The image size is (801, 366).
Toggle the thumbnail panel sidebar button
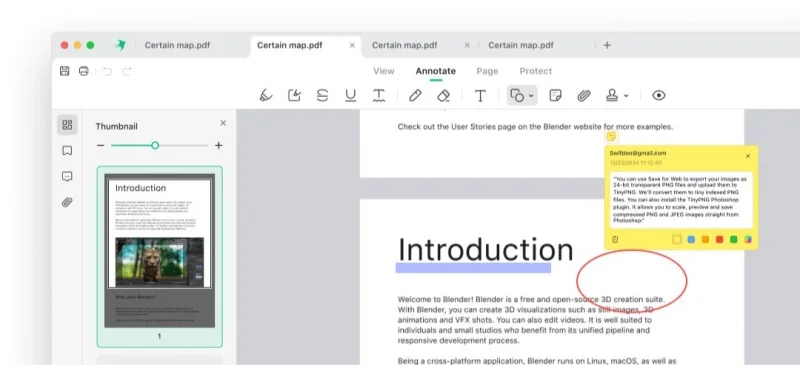point(67,125)
